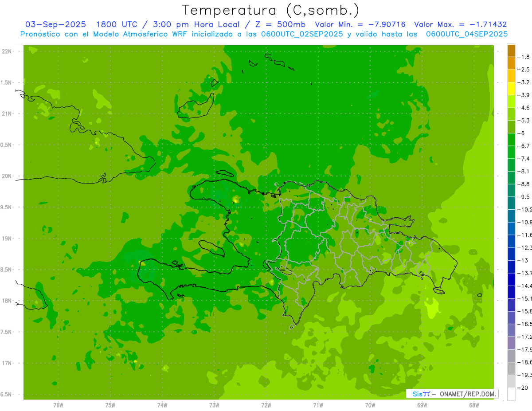Click the '17N' latitude label
The image size is (532, 411).
click(x=7, y=364)
